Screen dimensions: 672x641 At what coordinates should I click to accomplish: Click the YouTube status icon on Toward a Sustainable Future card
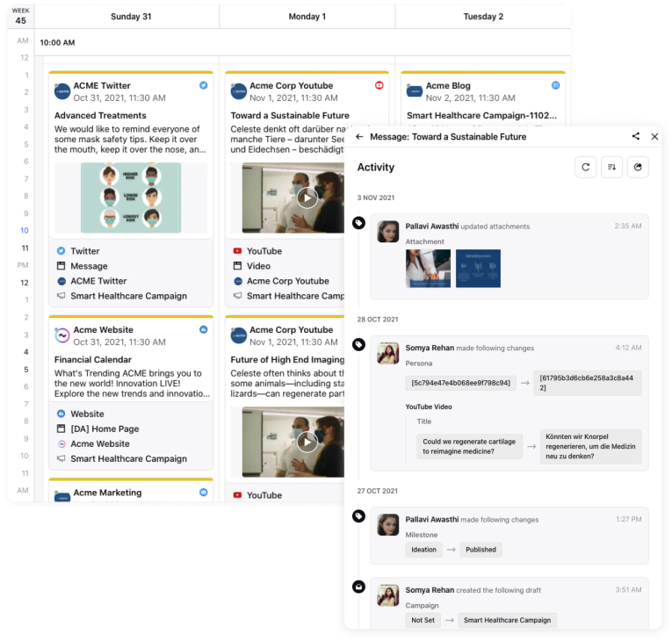coord(379,85)
